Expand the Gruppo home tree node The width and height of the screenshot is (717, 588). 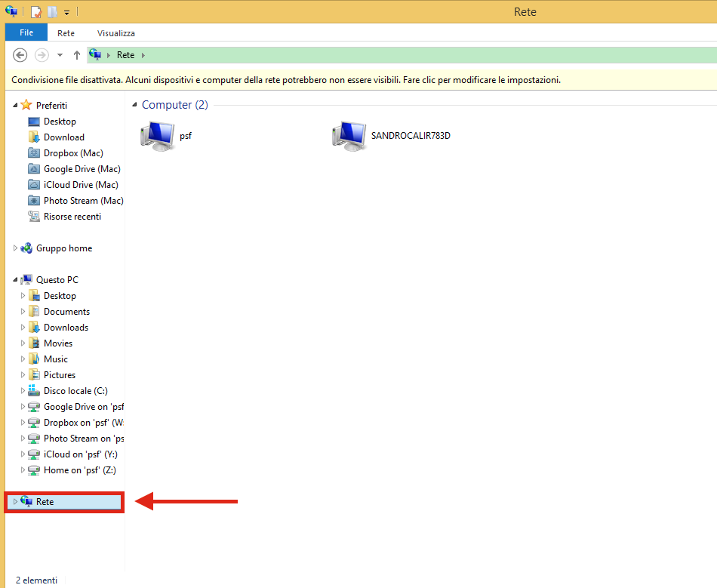click(15, 248)
